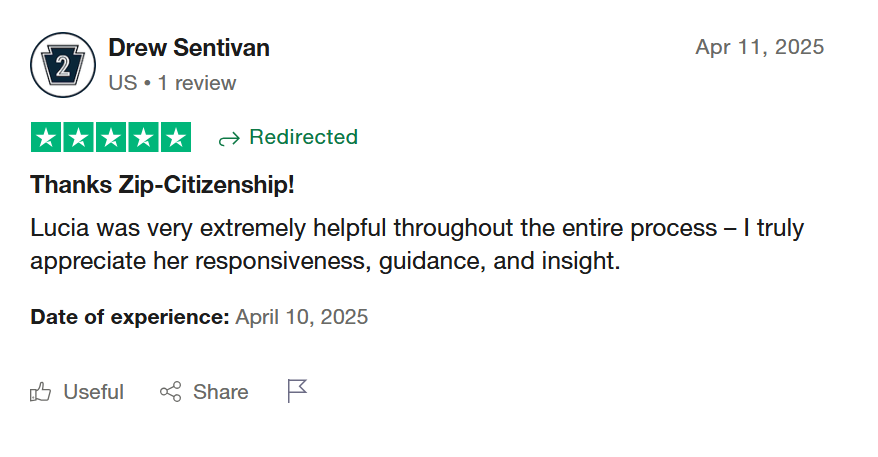The image size is (878, 457).
Task: Click the Share button label
Action: [221, 392]
